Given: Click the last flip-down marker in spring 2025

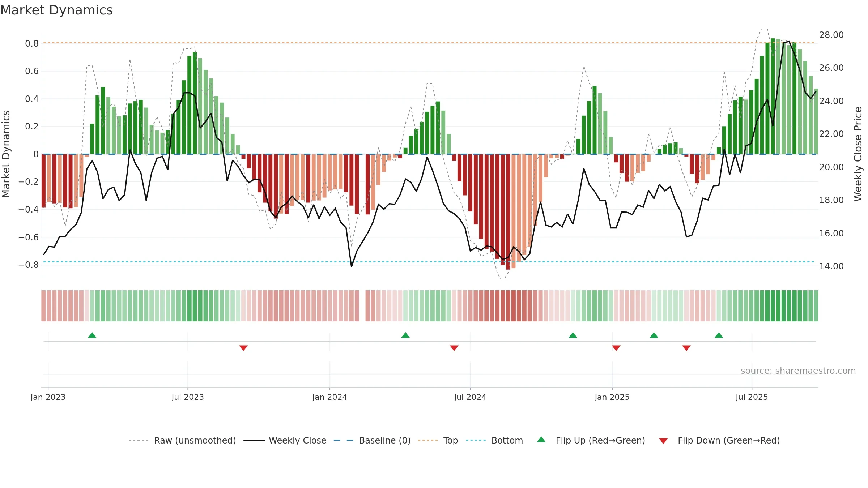Looking at the screenshot, I should (x=686, y=348).
